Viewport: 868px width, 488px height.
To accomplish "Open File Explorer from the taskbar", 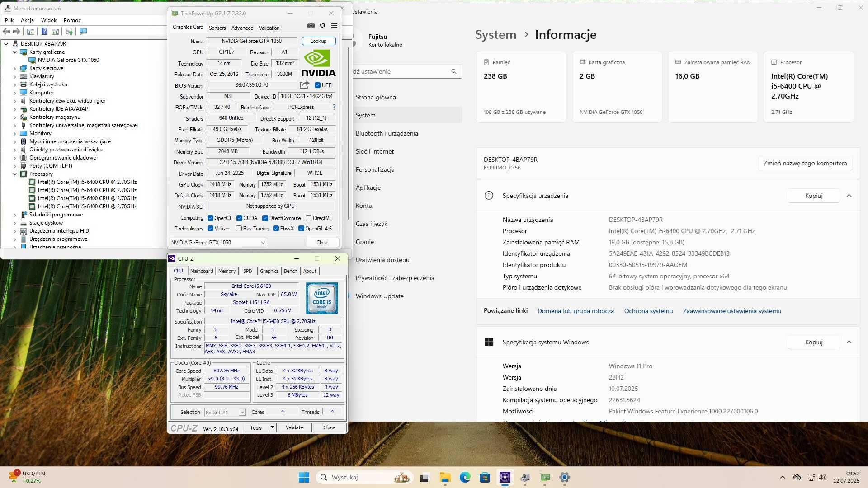I will (x=445, y=477).
